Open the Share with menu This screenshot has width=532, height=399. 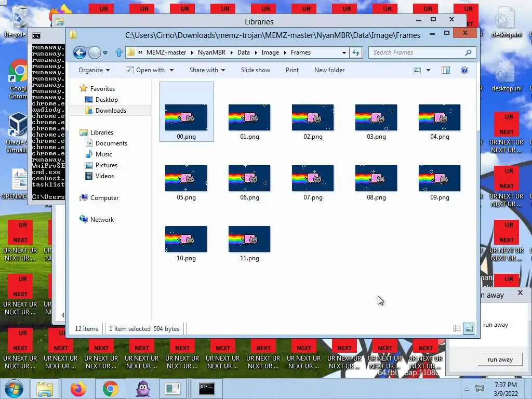tap(207, 70)
